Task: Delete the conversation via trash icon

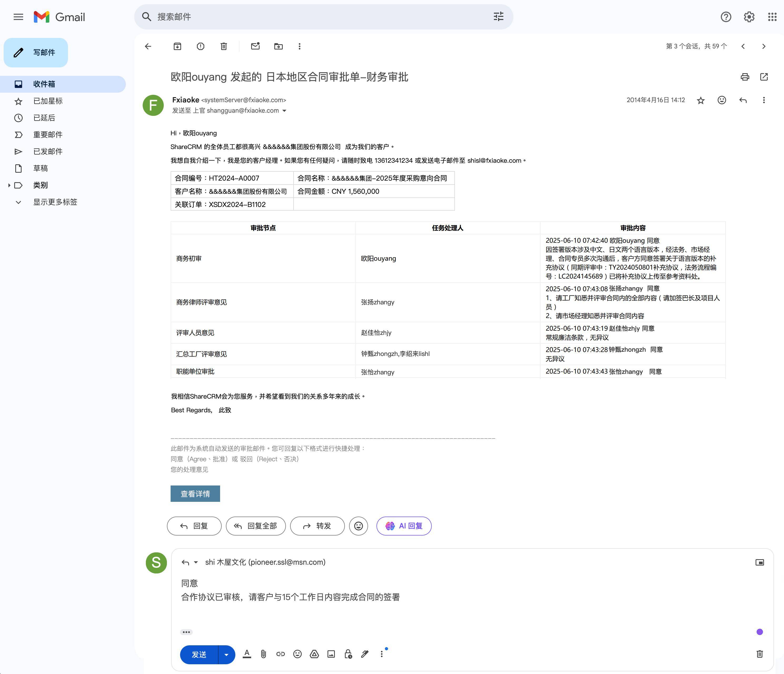Action: pos(224,46)
